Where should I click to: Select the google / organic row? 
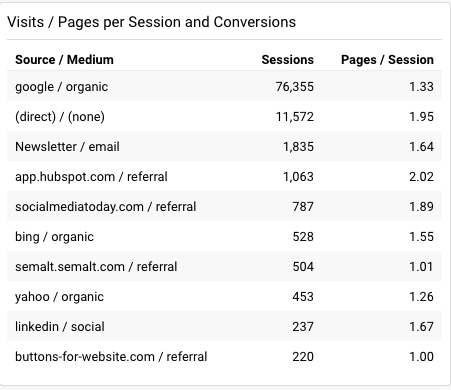224,86
